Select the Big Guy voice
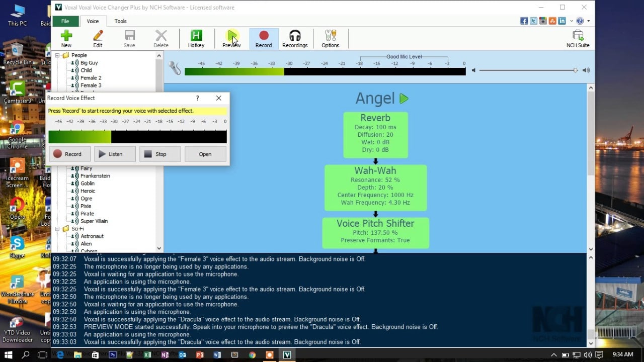The height and width of the screenshot is (362, 644). point(89,63)
